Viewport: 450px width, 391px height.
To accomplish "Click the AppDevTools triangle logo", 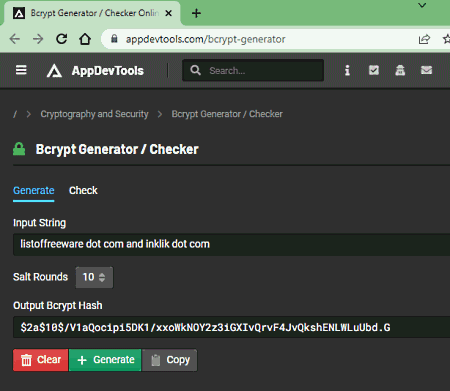I will [54, 71].
